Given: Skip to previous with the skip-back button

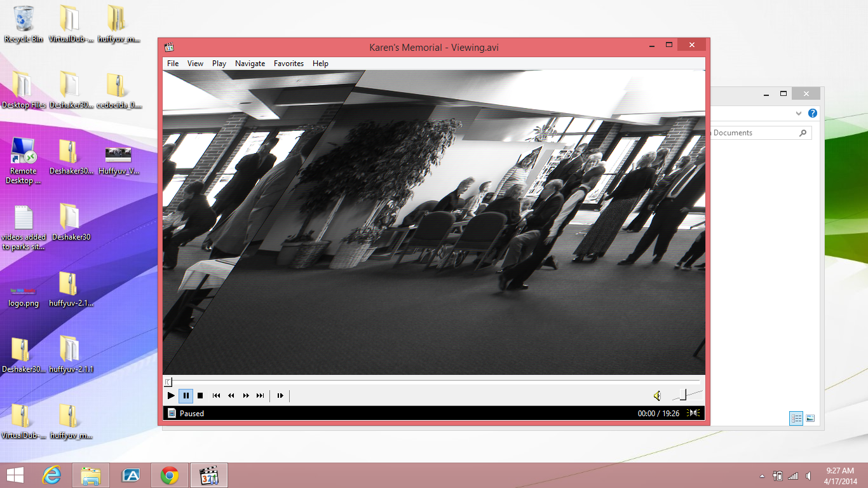Looking at the screenshot, I should (216, 395).
